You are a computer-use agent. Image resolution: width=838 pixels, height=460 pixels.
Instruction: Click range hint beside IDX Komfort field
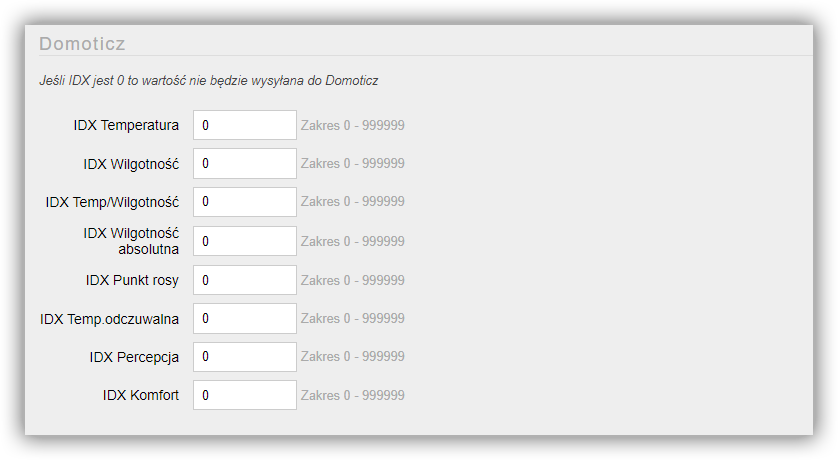point(353,395)
